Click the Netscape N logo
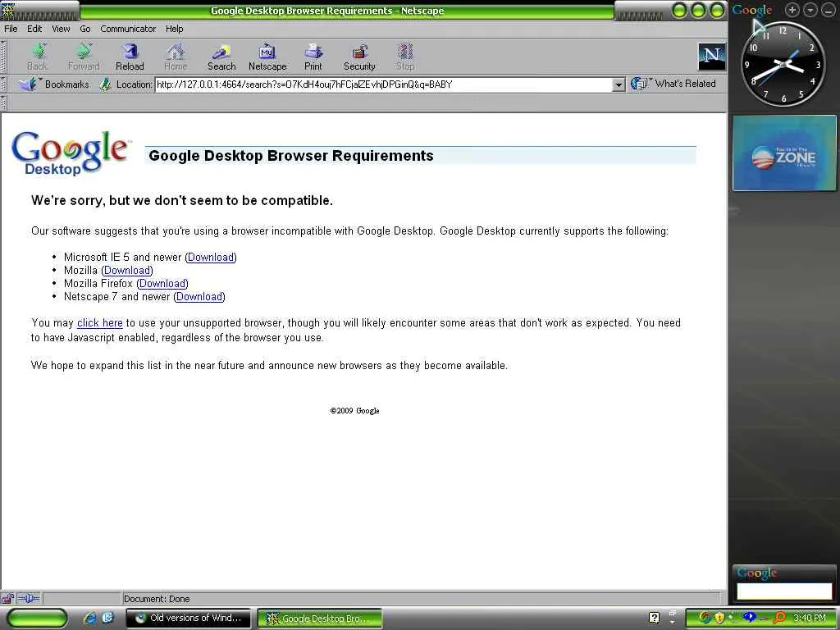The image size is (840, 630). tap(711, 57)
